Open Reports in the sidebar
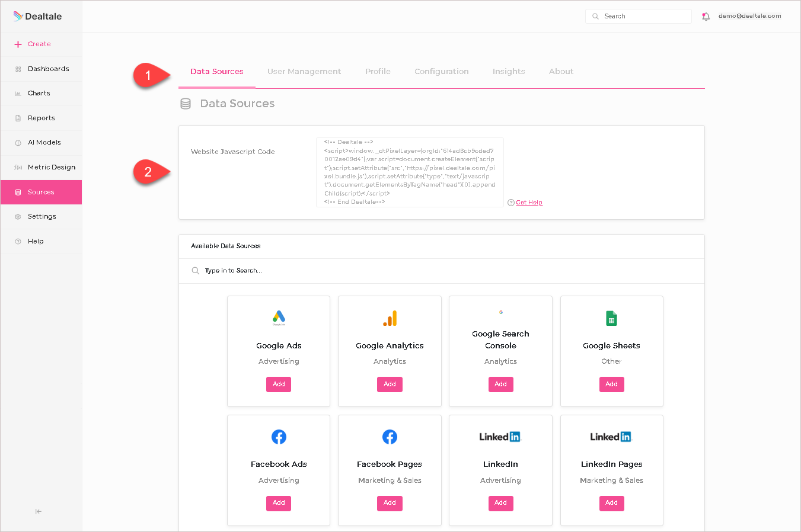 coord(42,118)
